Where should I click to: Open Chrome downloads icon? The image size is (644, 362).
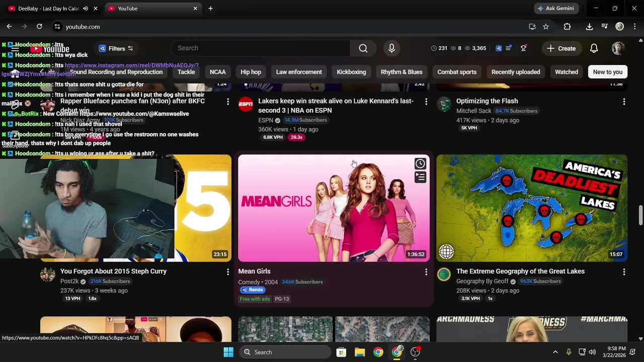tap(589, 27)
